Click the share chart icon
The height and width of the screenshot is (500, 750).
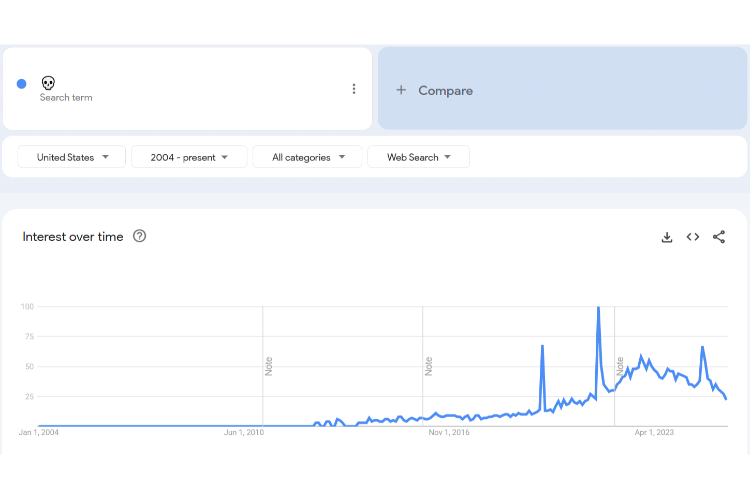point(719,237)
